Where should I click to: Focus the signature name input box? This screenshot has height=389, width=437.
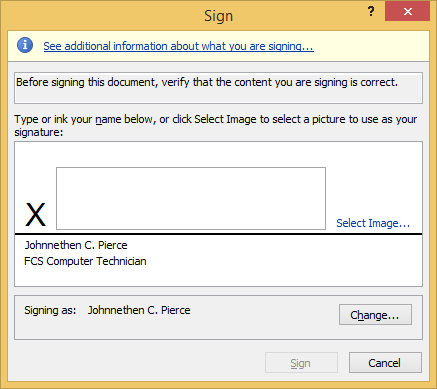(x=191, y=198)
